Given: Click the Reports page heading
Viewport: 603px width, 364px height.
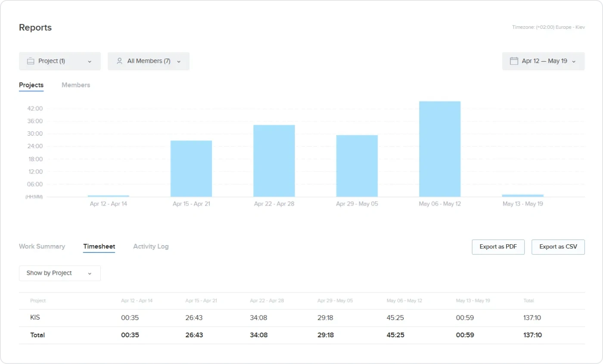Looking at the screenshot, I should [35, 28].
